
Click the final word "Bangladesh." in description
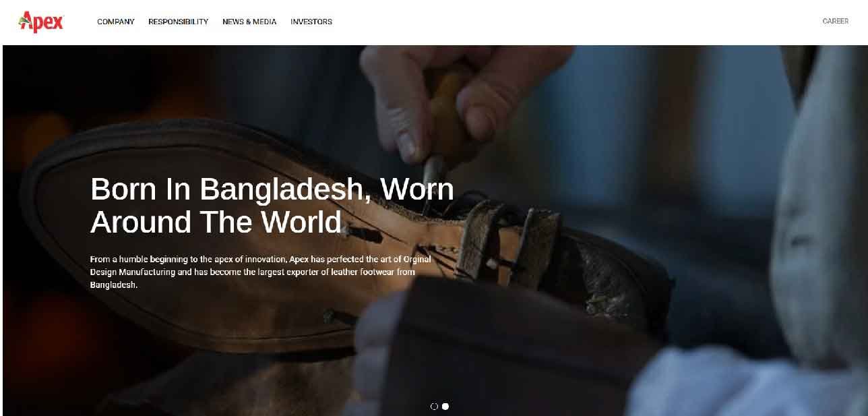tap(114, 285)
